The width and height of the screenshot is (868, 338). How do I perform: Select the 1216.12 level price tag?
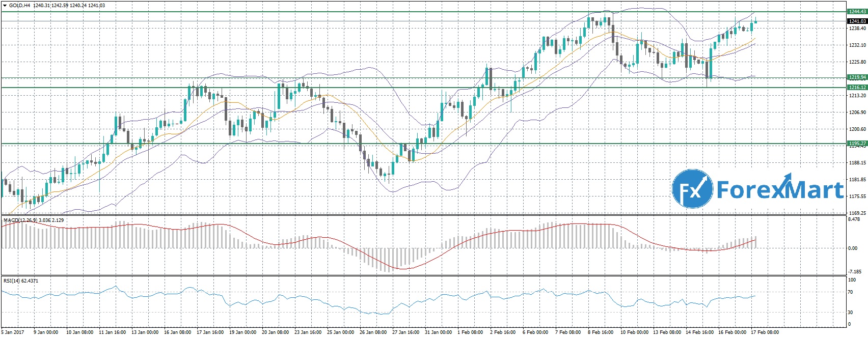tap(857, 88)
